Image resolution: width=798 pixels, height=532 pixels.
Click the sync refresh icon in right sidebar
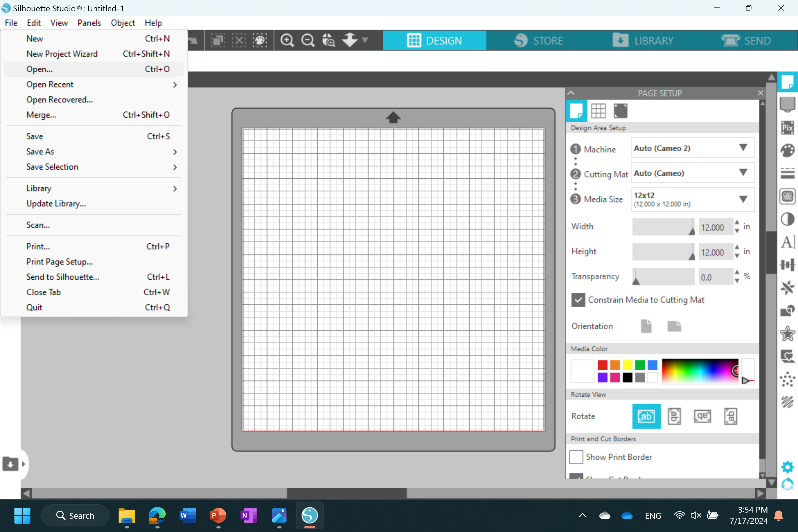[x=787, y=484]
